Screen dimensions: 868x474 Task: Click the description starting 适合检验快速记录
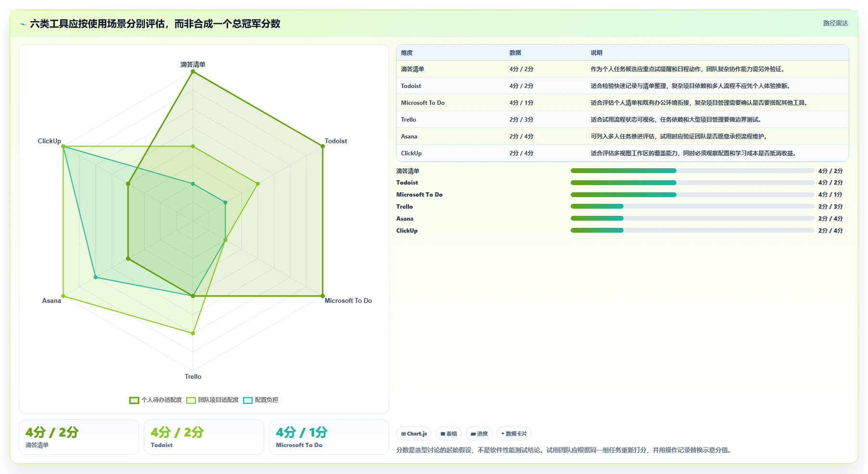691,86
